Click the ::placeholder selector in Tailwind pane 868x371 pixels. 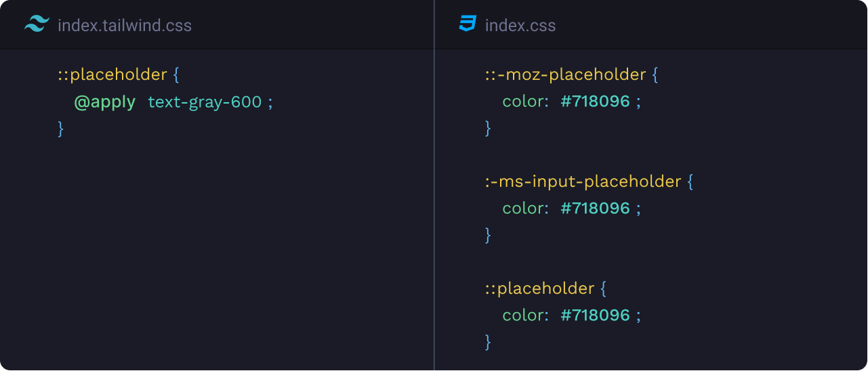click(112, 74)
